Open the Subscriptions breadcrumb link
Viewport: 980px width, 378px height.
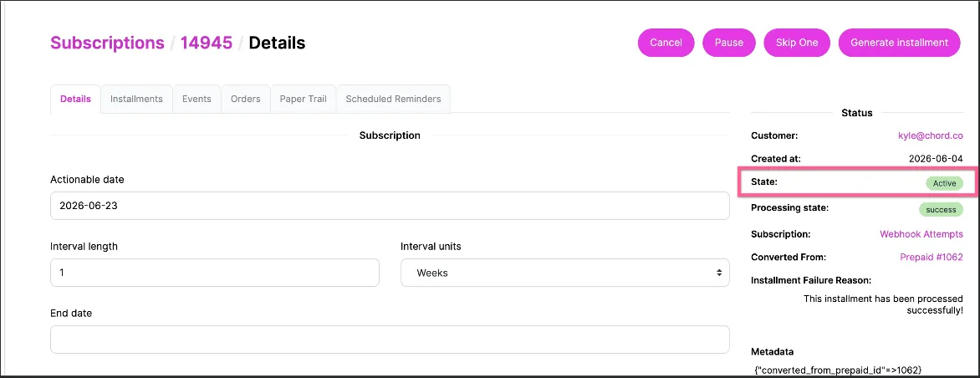click(107, 43)
